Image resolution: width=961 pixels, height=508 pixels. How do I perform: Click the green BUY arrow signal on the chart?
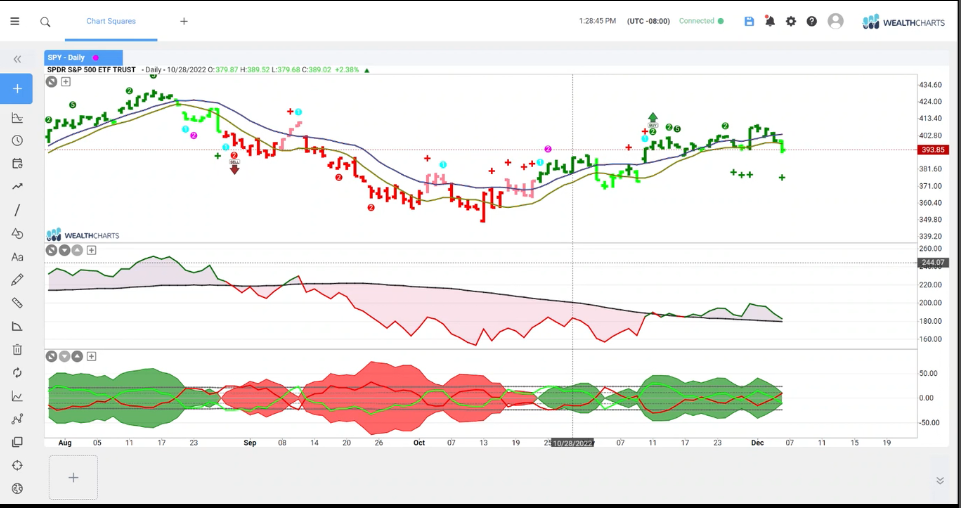(653, 119)
